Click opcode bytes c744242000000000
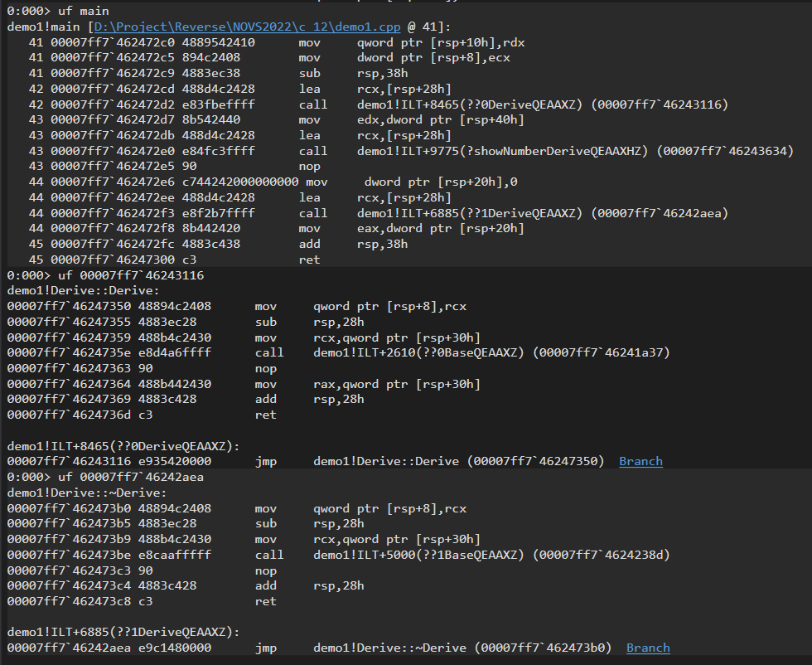Image resolution: width=812 pixels, height=665 pixels. tap(240, 182)
